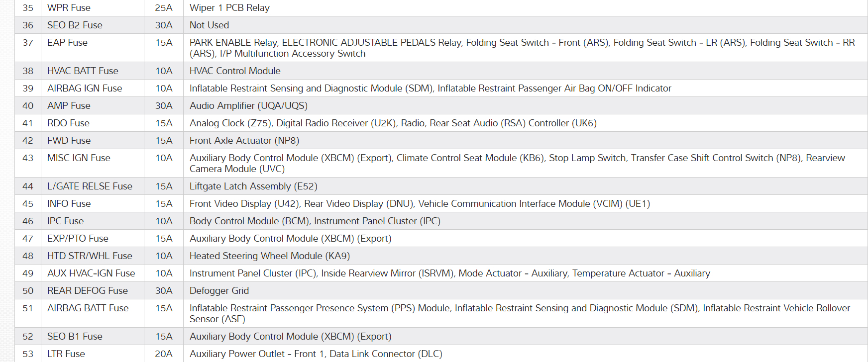The image size is (868, 362).
Task: Select the SEO B2 Fuse row name
Action: tap(75, 25)
